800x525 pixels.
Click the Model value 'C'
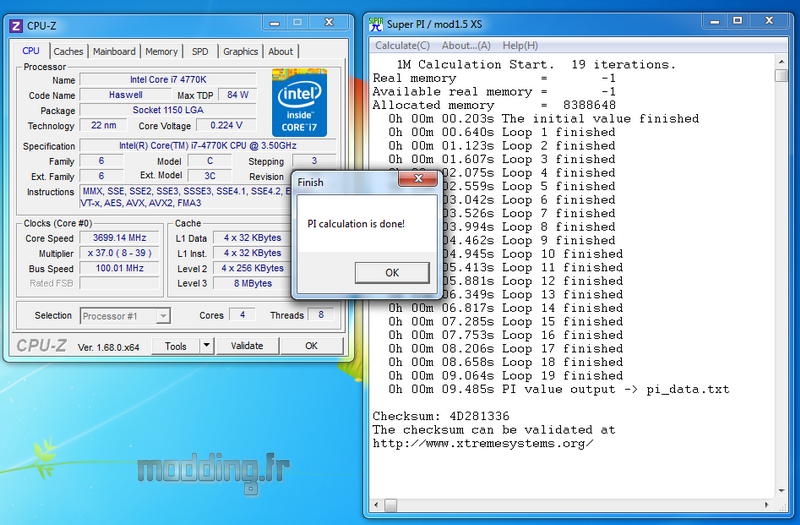(x=210, y=161)
